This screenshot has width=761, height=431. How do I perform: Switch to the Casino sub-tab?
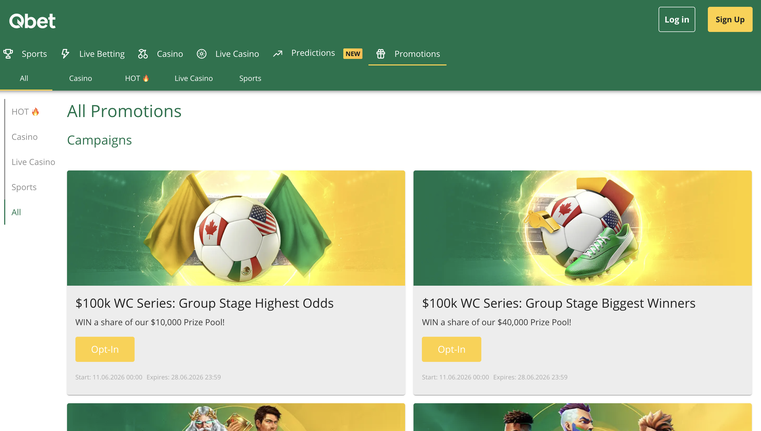[81, 78]
